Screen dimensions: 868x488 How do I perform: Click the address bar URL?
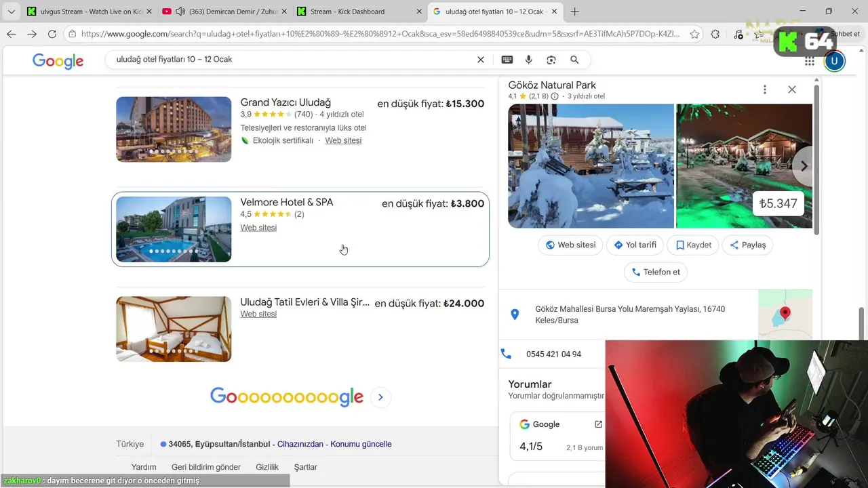tap(380, 34)
